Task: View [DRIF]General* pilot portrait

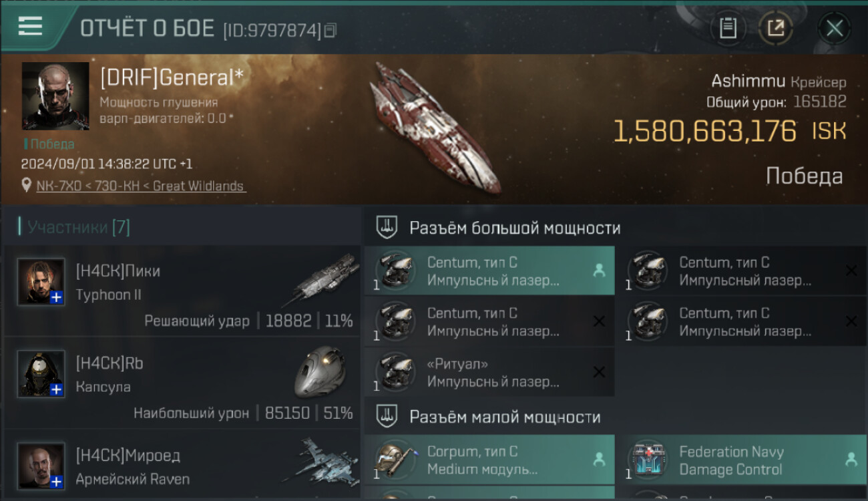Action: [x=55, y=96]
